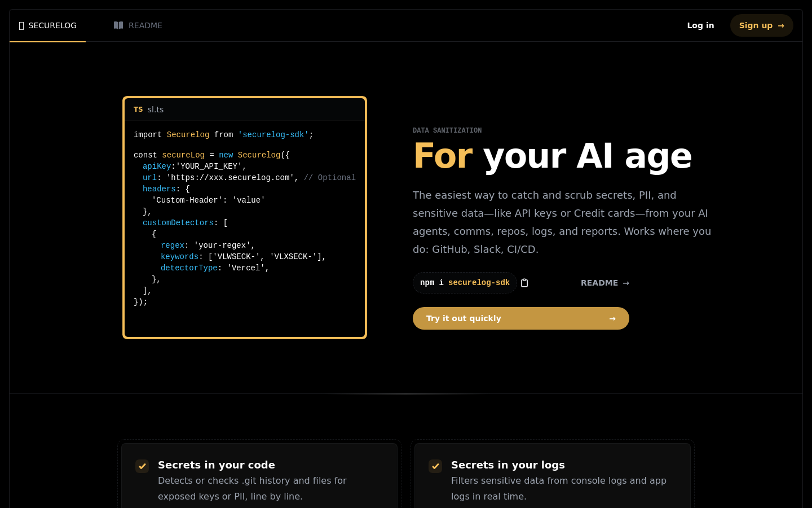Open the SECURELOG tab

[48, 25]
